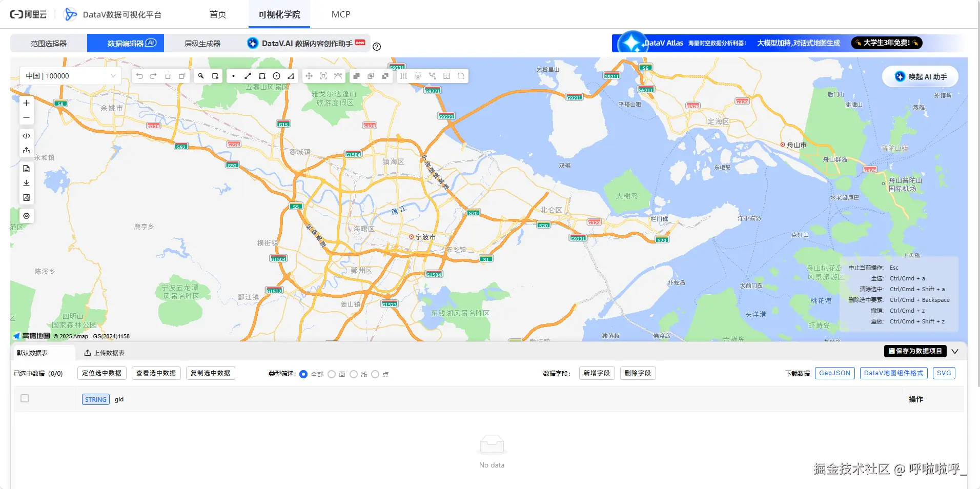Click the subtract shapes icon
Viewport: 980px width, 489px height.
(x=385, y=76)
